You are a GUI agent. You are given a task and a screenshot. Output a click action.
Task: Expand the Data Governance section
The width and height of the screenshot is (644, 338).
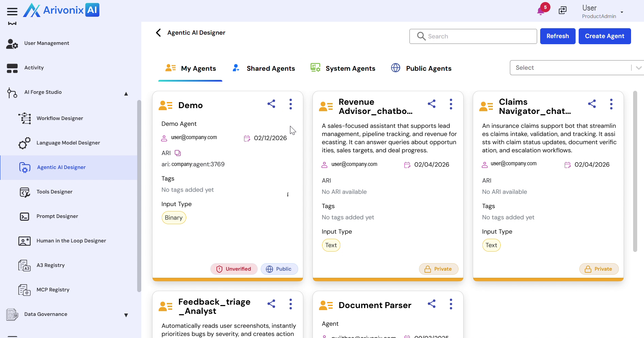point(126,315)
